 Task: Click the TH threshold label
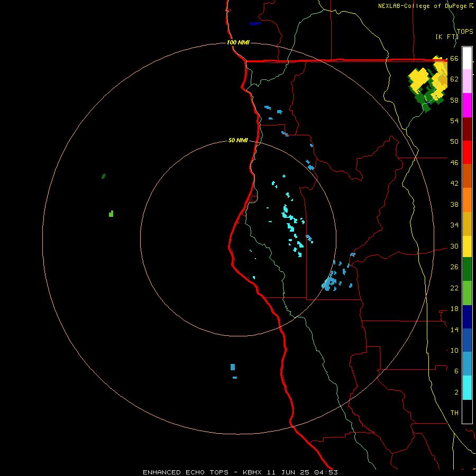[454, 413]
